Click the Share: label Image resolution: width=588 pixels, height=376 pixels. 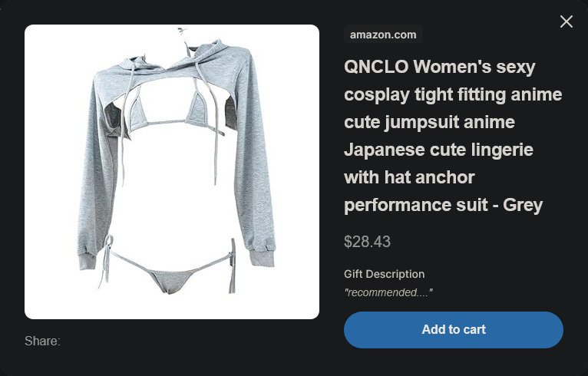coord(42,341)
